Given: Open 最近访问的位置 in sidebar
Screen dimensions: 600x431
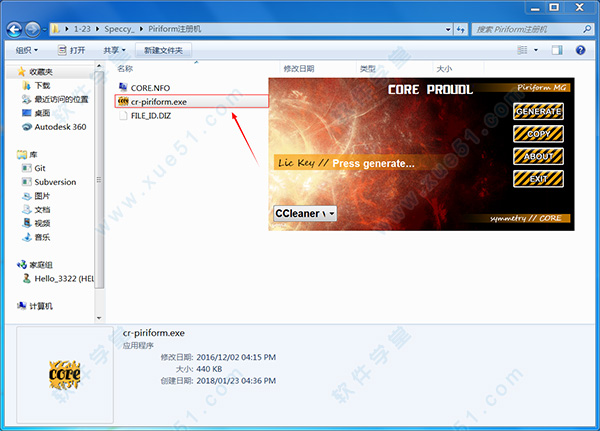Looking at the screenshot, I should coord(61,100).
